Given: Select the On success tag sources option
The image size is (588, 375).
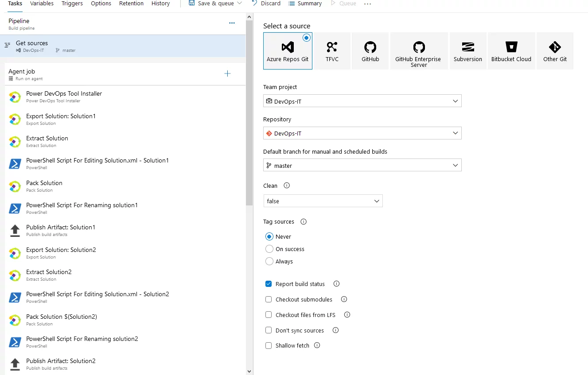Looking at the screenshot, I should 269,249.
